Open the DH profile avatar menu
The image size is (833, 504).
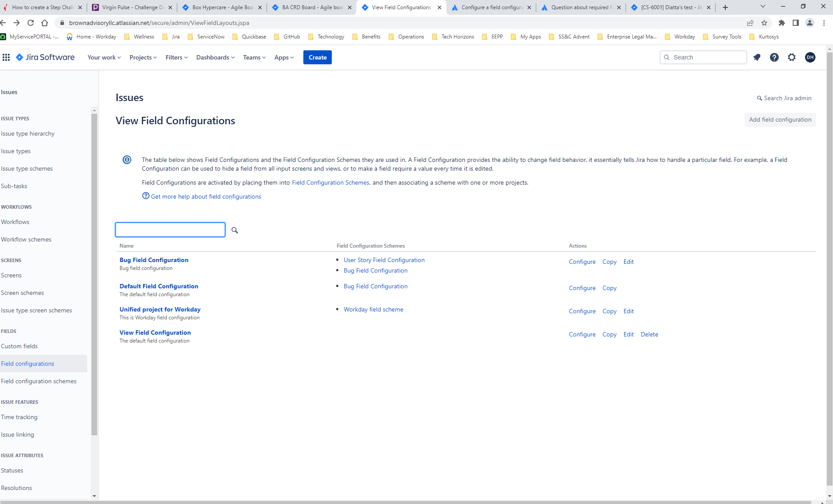810,57
